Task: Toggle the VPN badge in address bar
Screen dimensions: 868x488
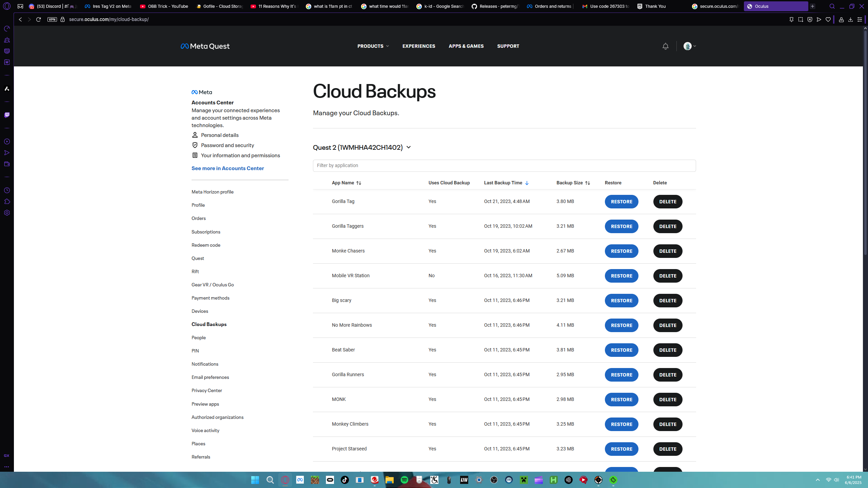Action: pyautogui.click(x=52, y=19)
